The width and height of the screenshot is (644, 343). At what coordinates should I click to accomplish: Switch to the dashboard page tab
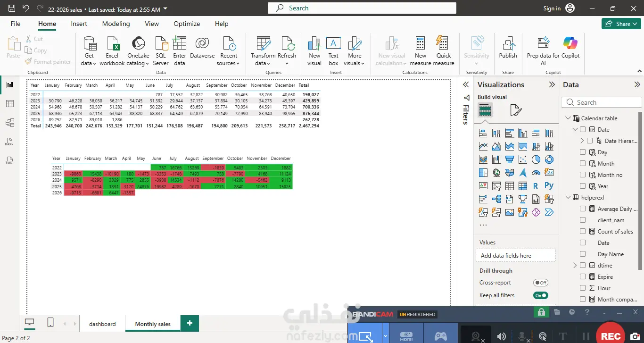(102, 324)
